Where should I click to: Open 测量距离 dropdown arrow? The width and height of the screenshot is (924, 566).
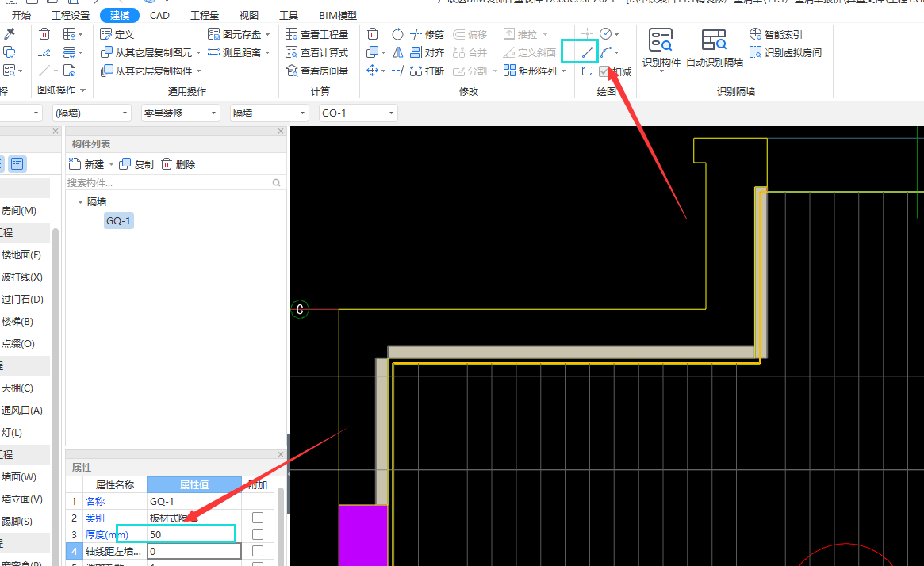[x=267, y=53]
